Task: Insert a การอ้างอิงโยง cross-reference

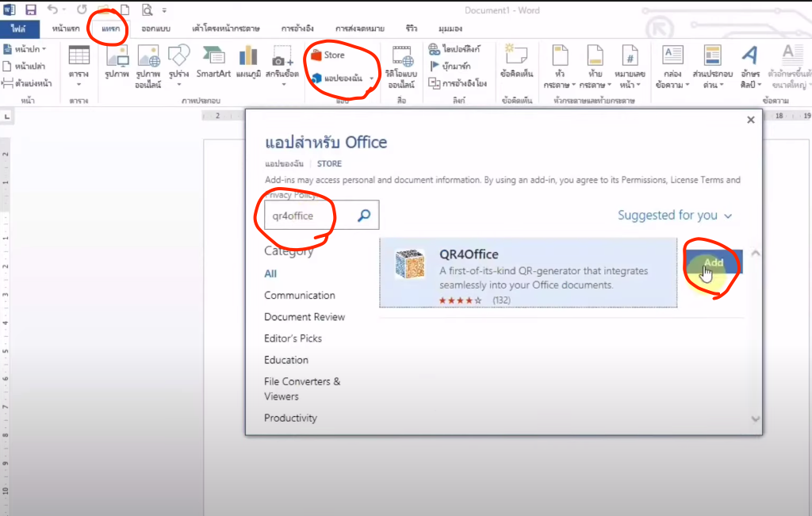Action: [x=458, y=82]
